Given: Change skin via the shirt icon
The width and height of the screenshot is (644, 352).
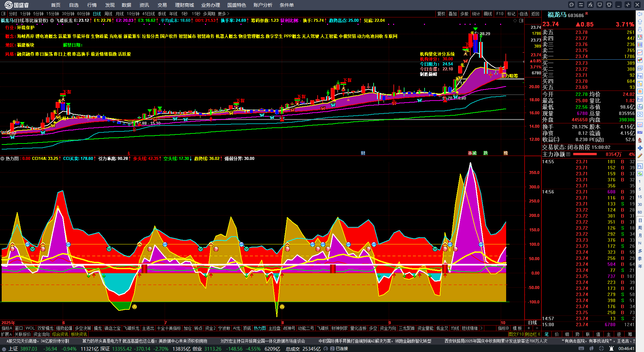Looking at the screenshot, I should point(609,5).
